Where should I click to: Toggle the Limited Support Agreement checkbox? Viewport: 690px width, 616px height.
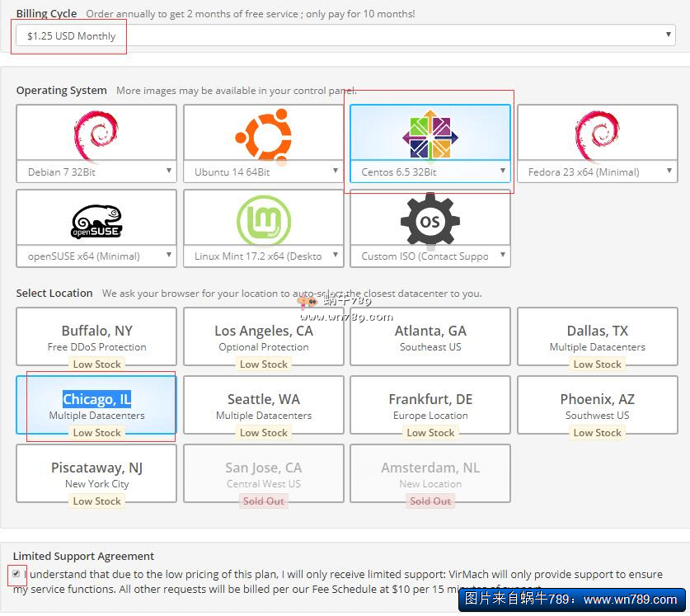click(x=16, y=574)
